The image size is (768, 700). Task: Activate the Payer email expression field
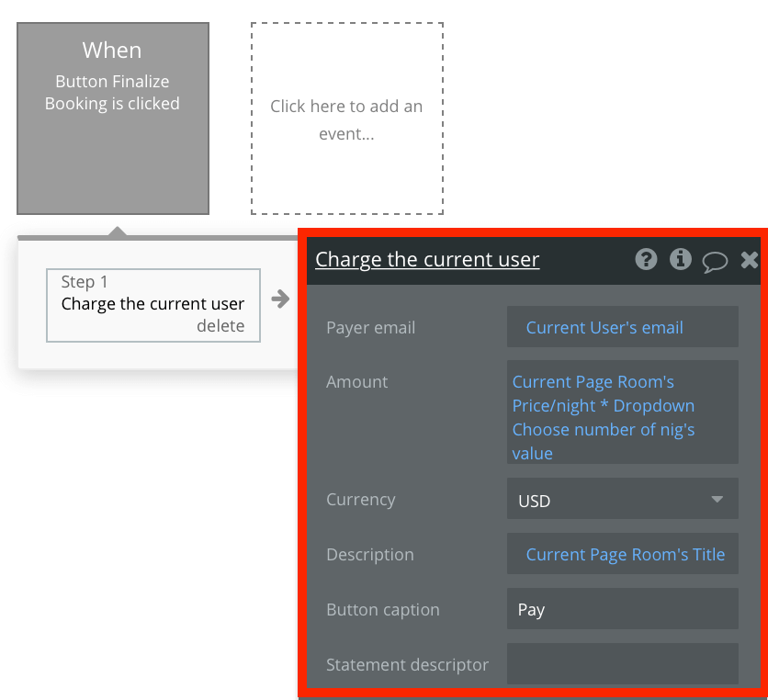coord(622,327)
